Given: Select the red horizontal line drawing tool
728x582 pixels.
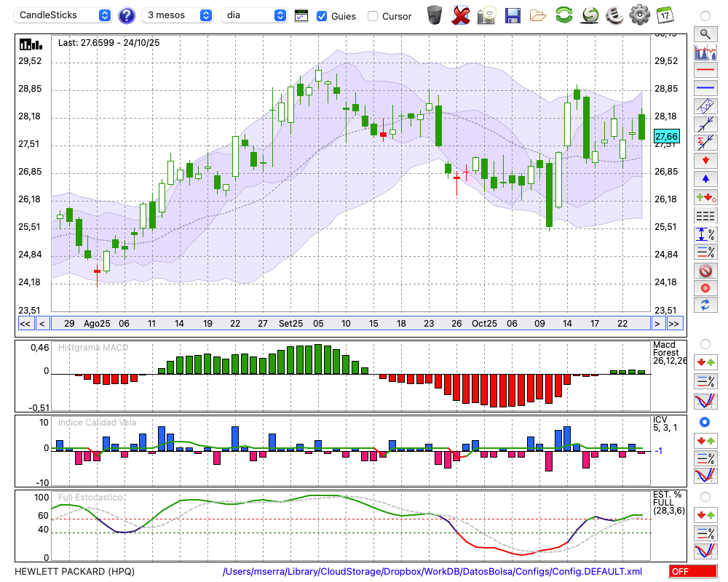Looking at the screenshot, I should point(705,71).
